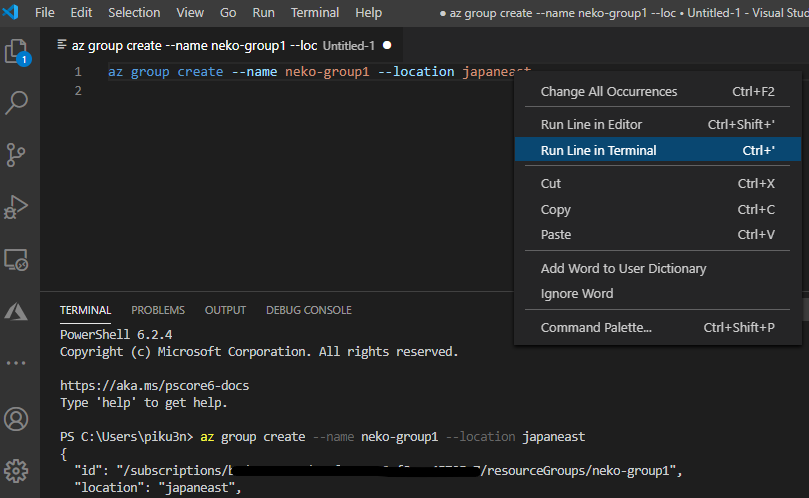Choose Copy from context menu
The image size is (809, 498).
(x=658, y=209)
